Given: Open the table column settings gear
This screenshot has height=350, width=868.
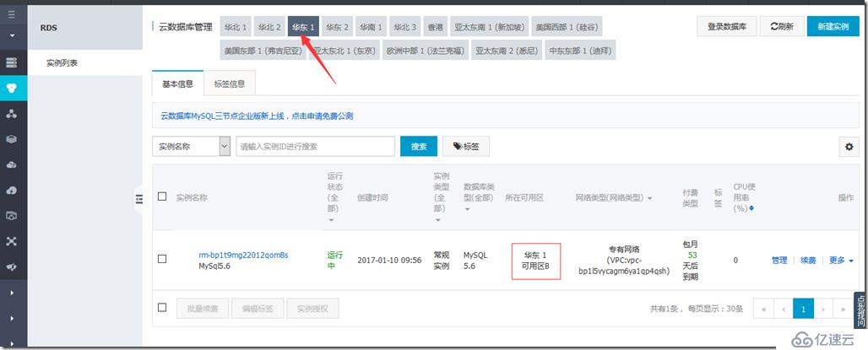Looking at the screenshot, I should [x=849, y=147].
